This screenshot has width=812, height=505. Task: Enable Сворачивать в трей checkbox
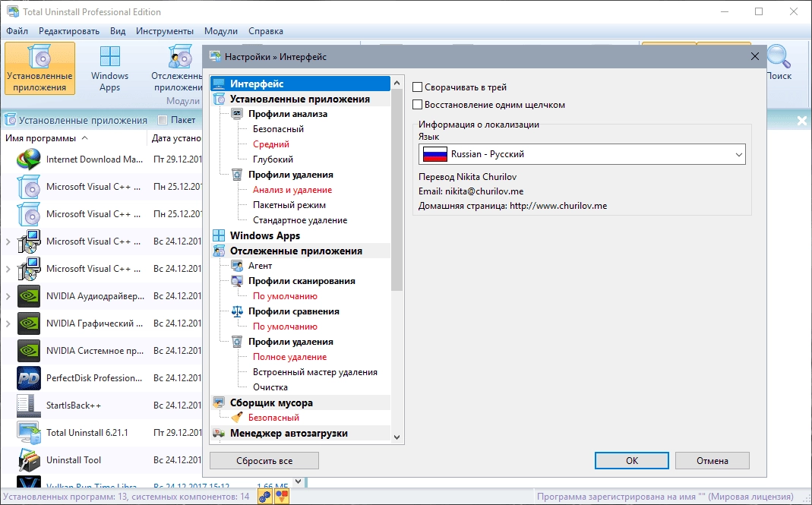tap(417, 87)
